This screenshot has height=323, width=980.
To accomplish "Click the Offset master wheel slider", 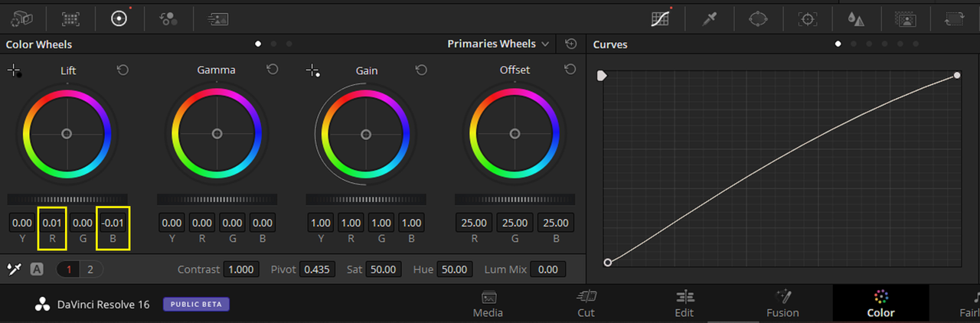I will pyautogui.click(x=514, y=199).
